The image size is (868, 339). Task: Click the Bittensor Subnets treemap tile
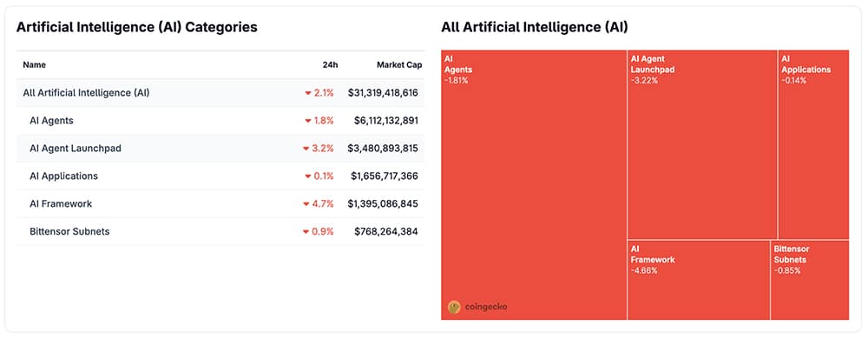click(810, 280)
